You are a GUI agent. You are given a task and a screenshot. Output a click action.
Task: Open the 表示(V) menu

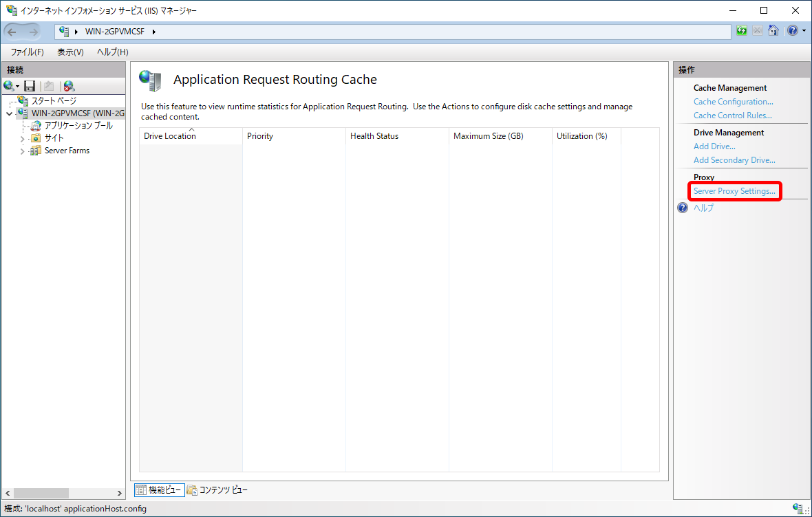(70, 52)
